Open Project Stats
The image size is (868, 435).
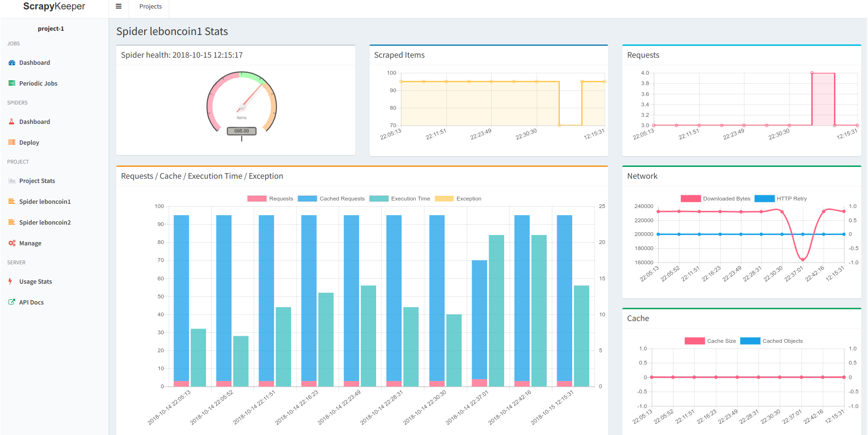click(x=37, y=181)
